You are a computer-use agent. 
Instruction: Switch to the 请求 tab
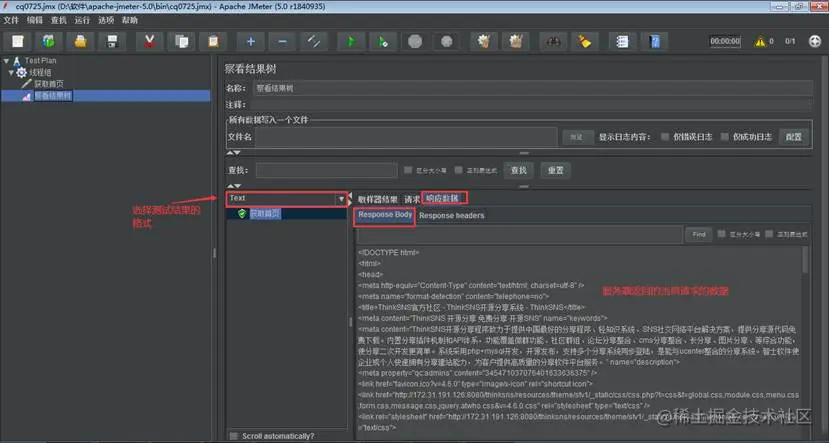[412, 199]
